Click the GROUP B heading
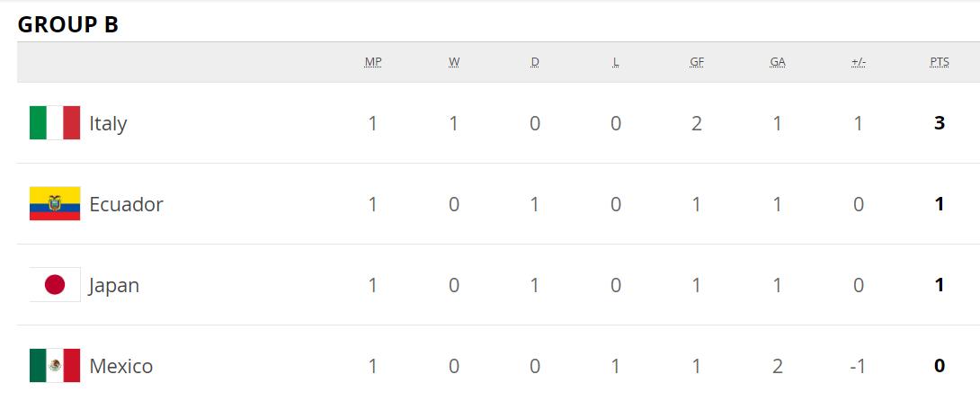Viewport: 980px width, 401px height. [68, 25]
